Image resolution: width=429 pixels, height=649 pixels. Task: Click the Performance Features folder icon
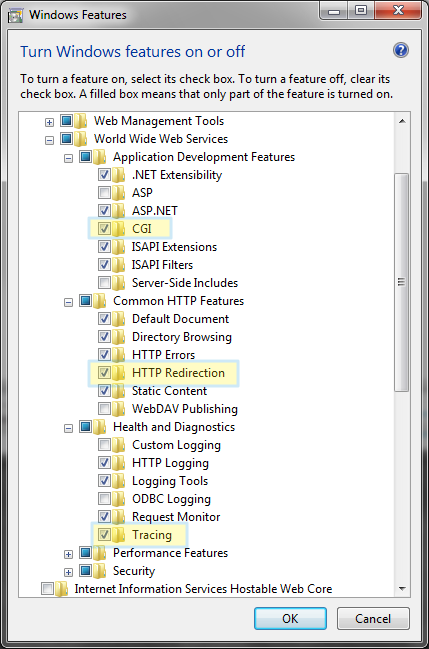tap(99, 553)
